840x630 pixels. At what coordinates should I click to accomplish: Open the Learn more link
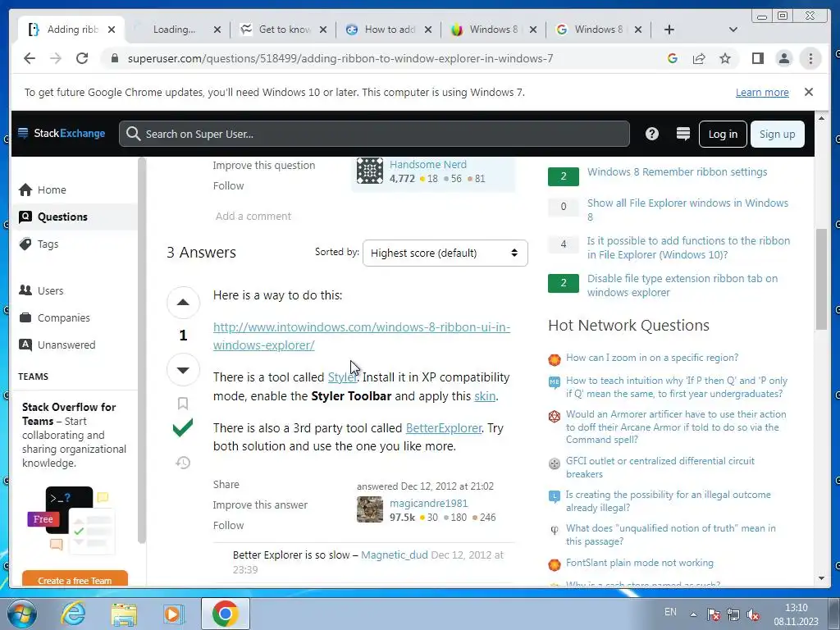[x=762, y=92]
